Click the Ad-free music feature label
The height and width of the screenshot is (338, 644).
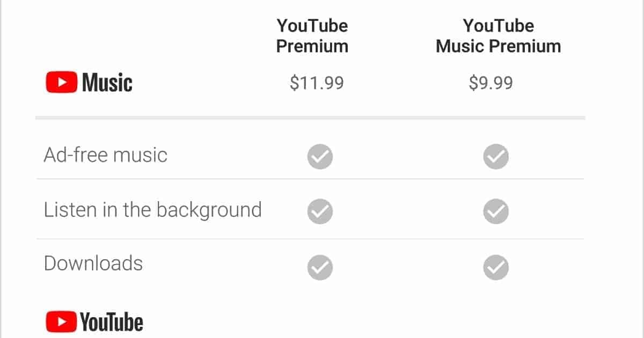pyautogui.click(x=105, y=156)
